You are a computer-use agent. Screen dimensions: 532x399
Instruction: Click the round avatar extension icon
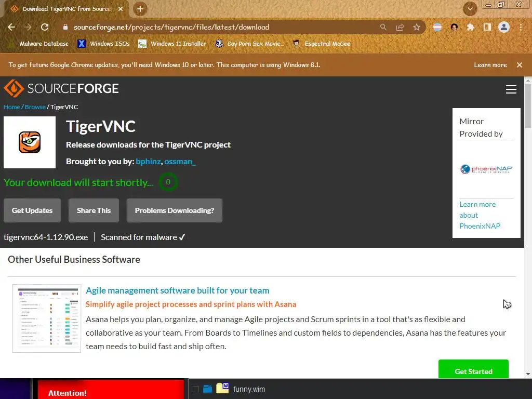click(454, 27)
